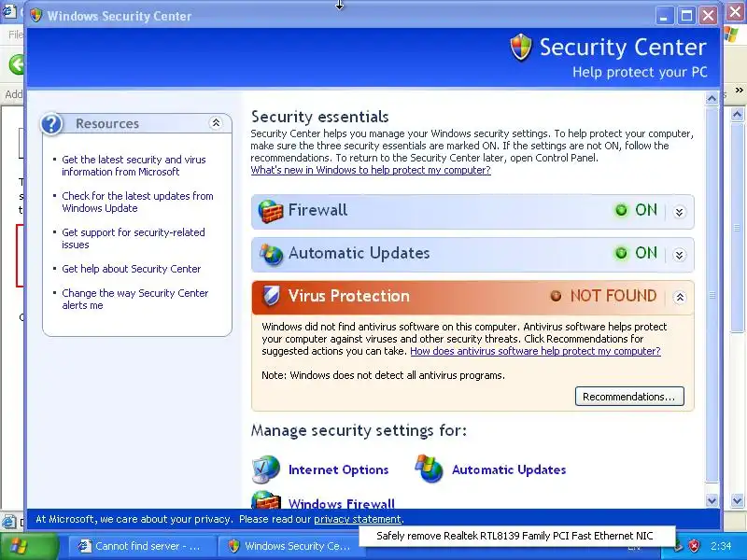Switch to 'Cannot find server' taskbar button
Image resolution: width=747 pixels, height=560 pixels.
[141, 546]
